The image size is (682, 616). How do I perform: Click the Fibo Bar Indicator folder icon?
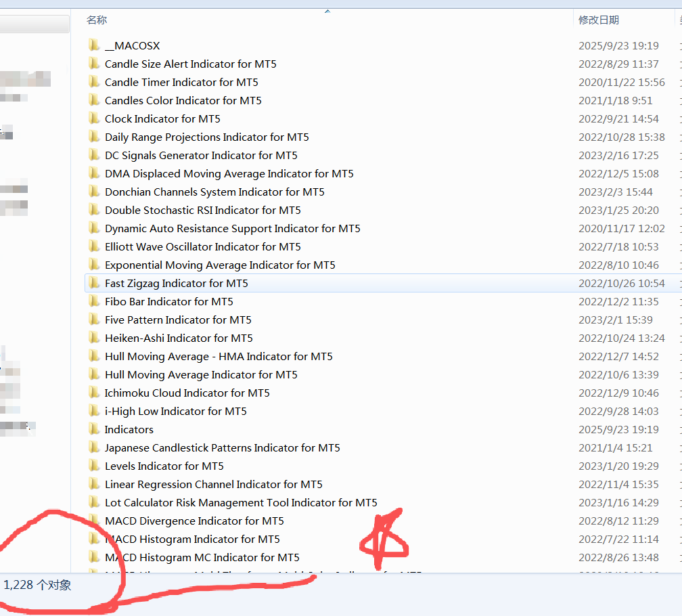point(94,301)
